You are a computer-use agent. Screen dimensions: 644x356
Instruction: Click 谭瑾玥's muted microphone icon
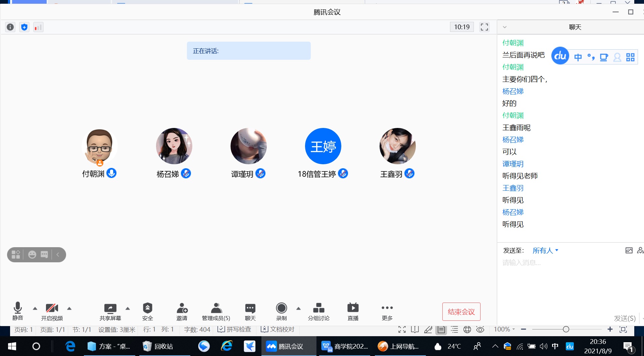point(260,174)
